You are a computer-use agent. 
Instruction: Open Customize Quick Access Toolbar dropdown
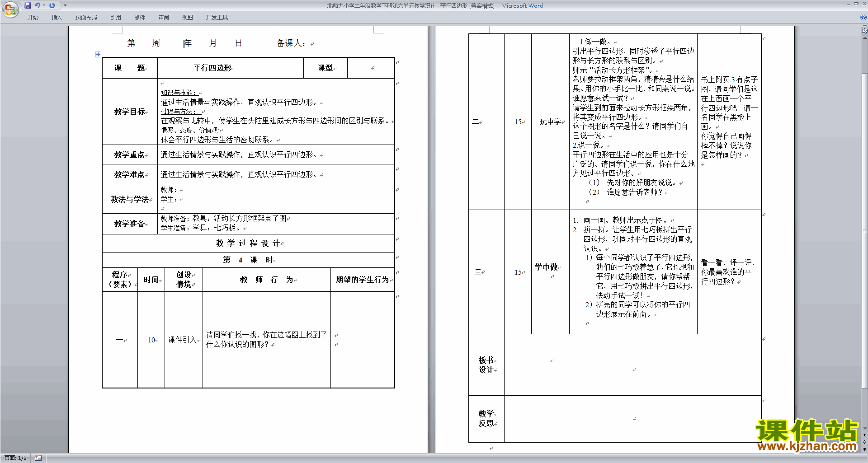(65, 5)
